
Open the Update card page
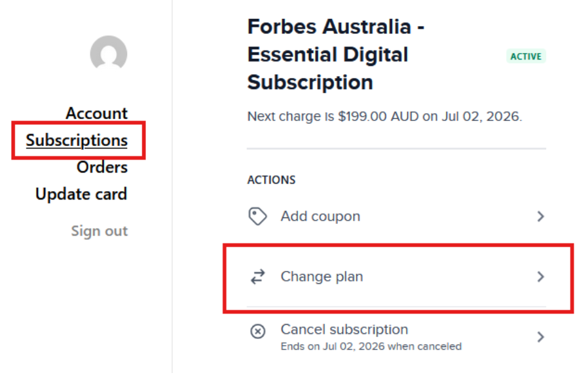(81, 194)
